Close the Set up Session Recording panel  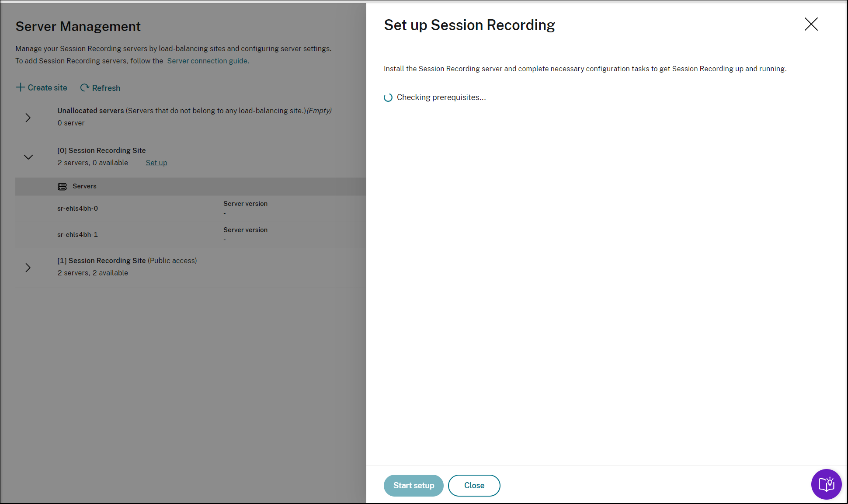(x=811, y=24)
